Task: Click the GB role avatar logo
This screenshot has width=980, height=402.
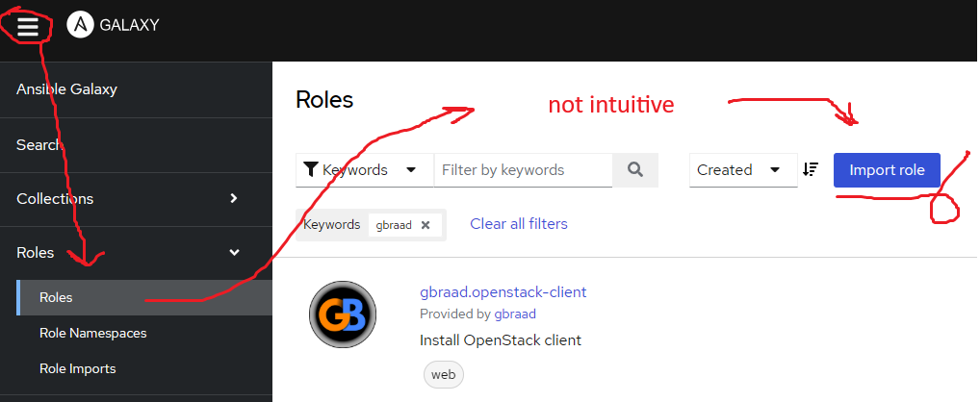Action: [343, 314]
